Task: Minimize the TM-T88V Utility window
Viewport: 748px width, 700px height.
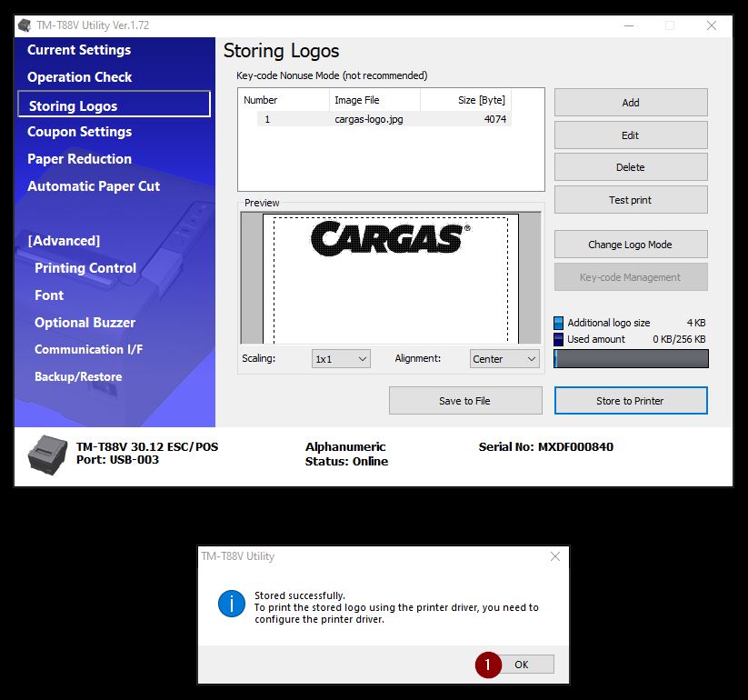Action: click(x=629, y=25)
